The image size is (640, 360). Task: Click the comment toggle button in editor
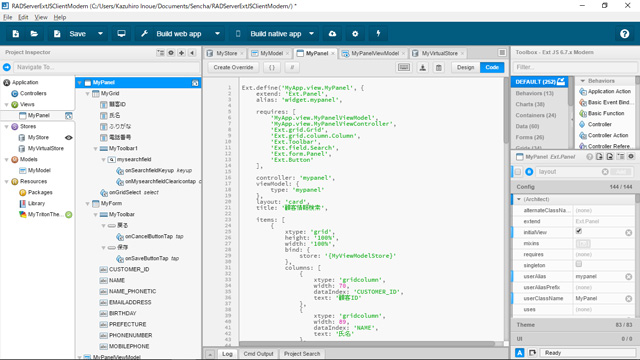point(292,67)
